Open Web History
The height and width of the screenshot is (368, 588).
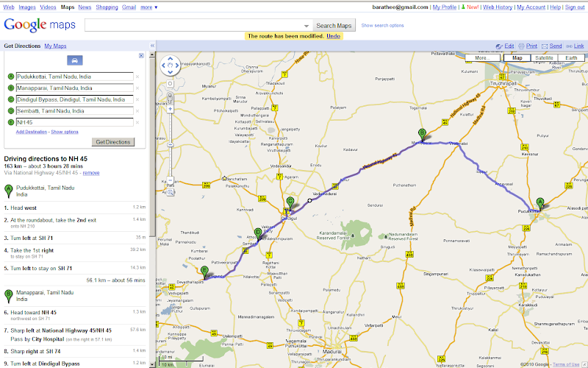(498, 7)
